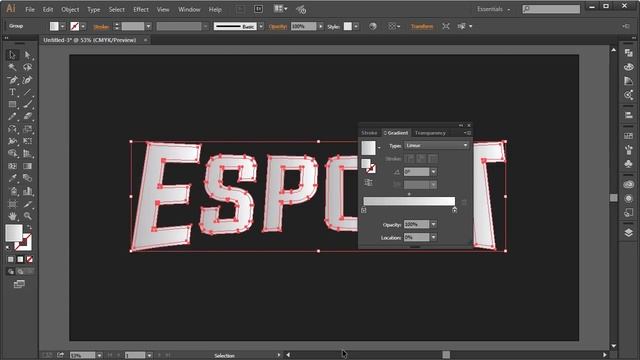Image resolution: width=640 pixels, height=360 pixels.
Task: Select the Zoom tool
Action: coord(27,216)
